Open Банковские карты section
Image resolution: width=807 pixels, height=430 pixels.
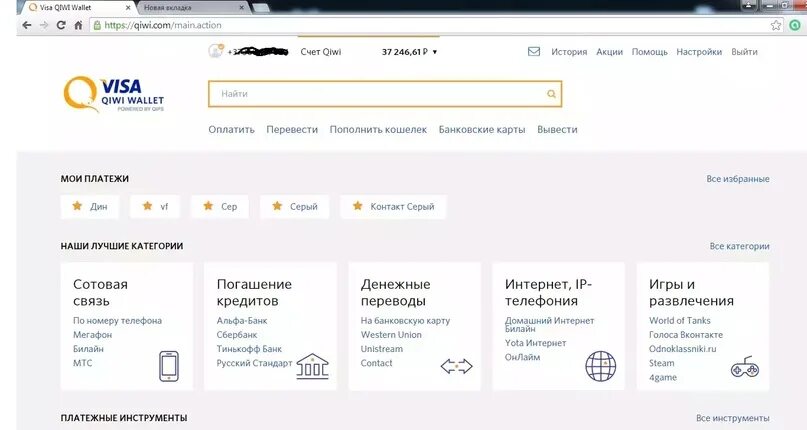482,129
